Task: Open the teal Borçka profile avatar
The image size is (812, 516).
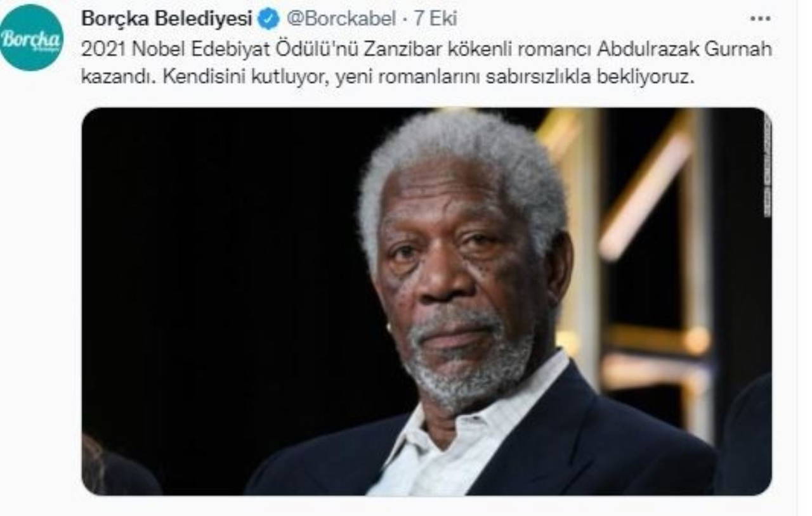Action: tap(31, 37)
